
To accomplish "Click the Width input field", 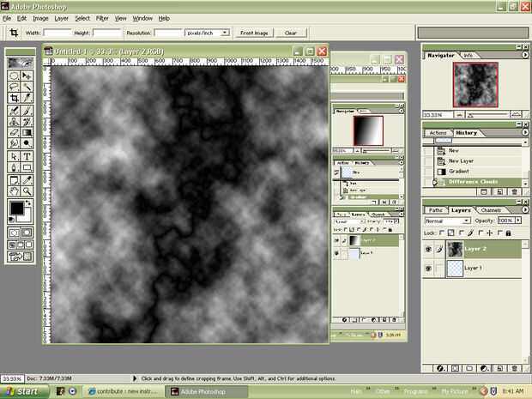I will pyautogui.click(x=57, y=33).
